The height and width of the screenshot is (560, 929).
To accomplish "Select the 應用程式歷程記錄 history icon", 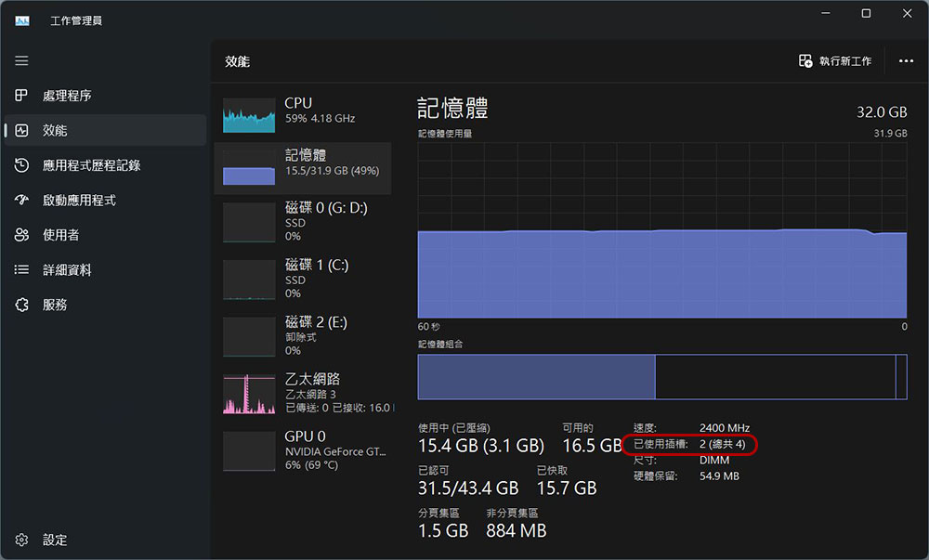I will [x=21, y=165].
